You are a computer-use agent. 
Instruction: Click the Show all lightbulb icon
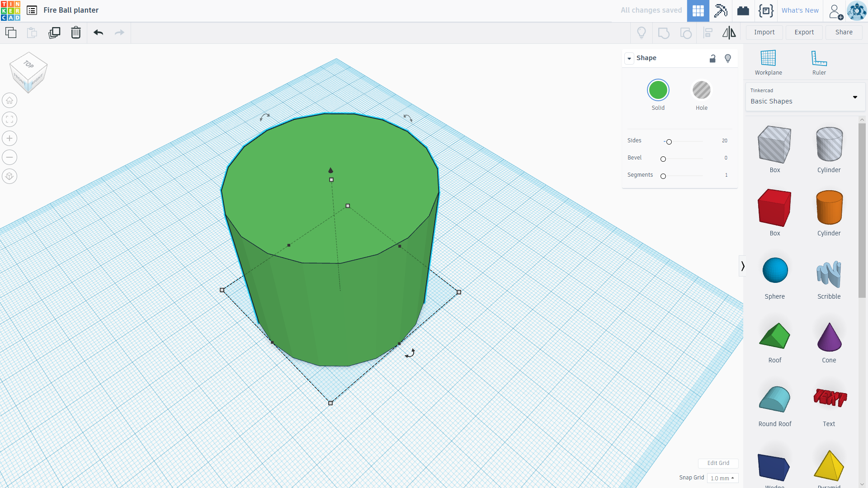click(642, 33)
